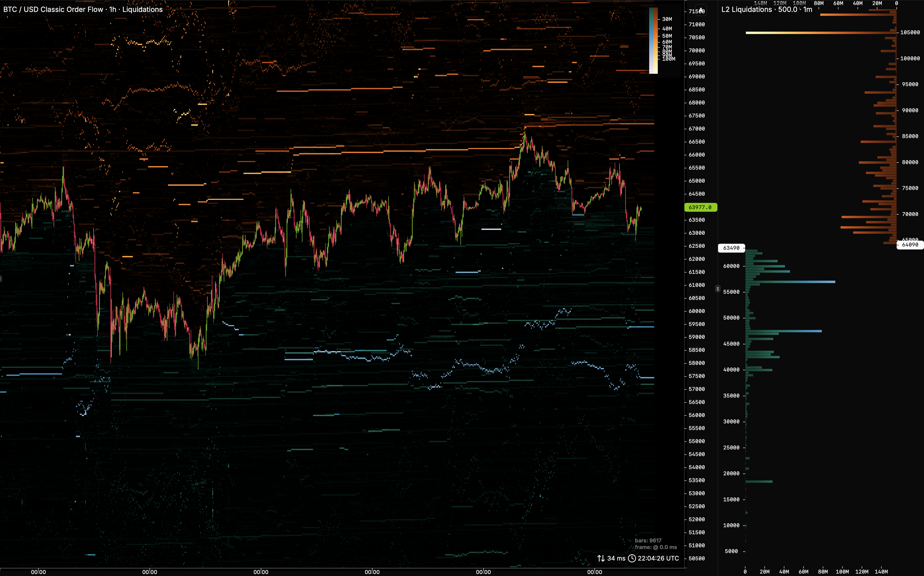This screenshot has width=924, height=576.
Task: Click the 50M label in the color legend
Action: (667, 36)
